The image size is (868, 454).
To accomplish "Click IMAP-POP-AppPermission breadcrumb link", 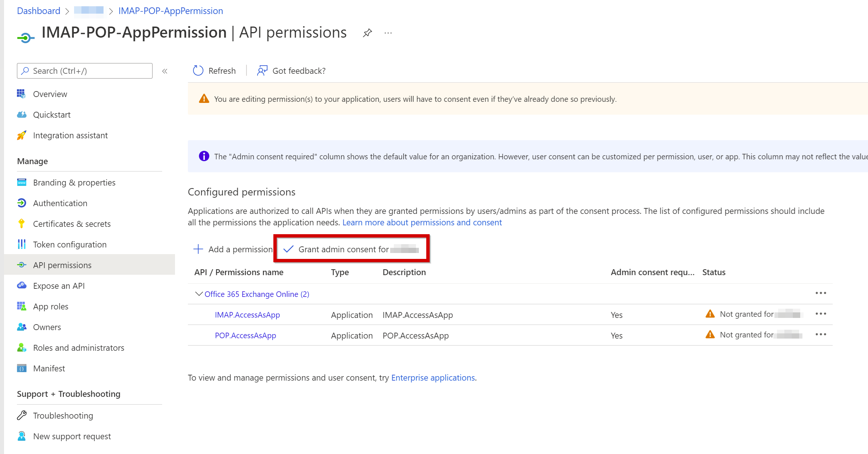I will (171, 11).
